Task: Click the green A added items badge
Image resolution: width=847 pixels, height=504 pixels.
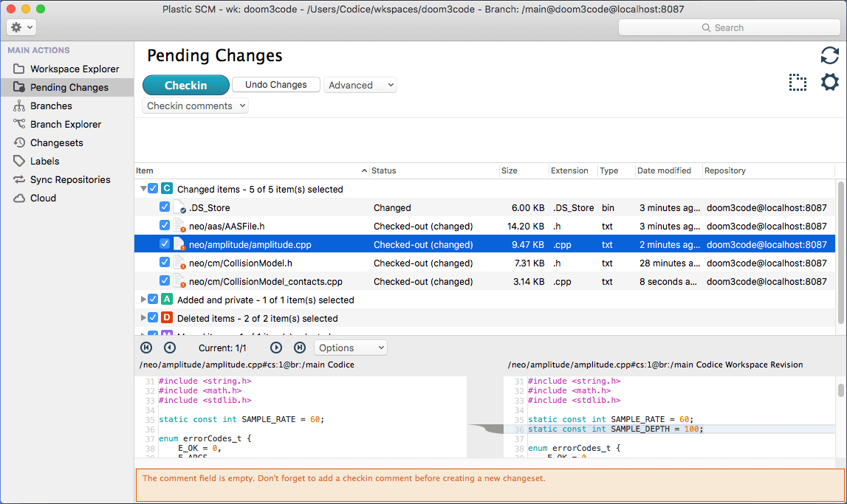Action: [x=167, y=299]
